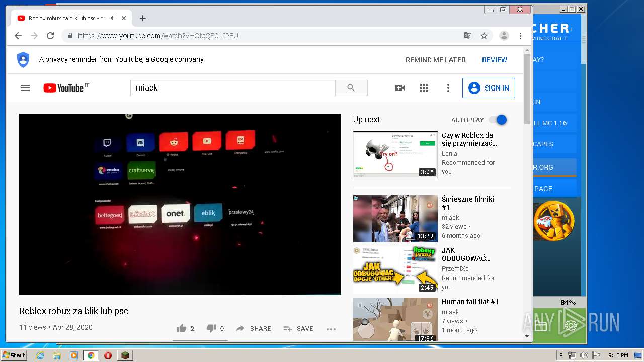Mute the tab audio speaker icon

pyautogui.click(x=113, y=18)
